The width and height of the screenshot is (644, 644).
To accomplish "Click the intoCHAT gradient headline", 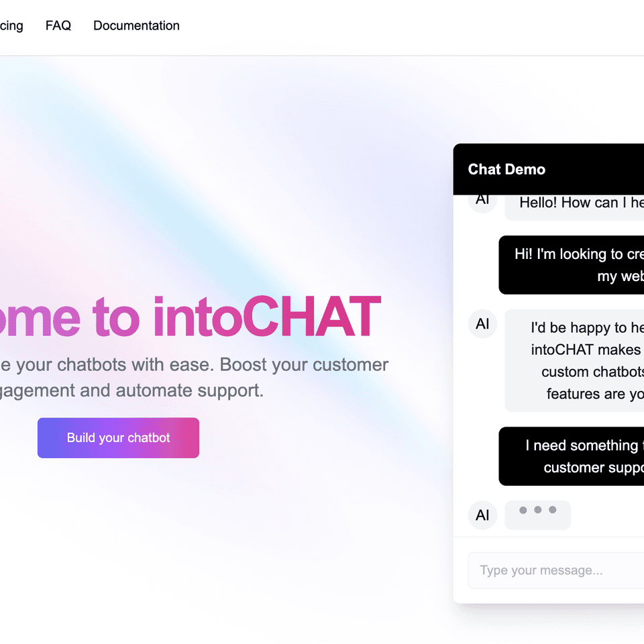I will [190, 316].
